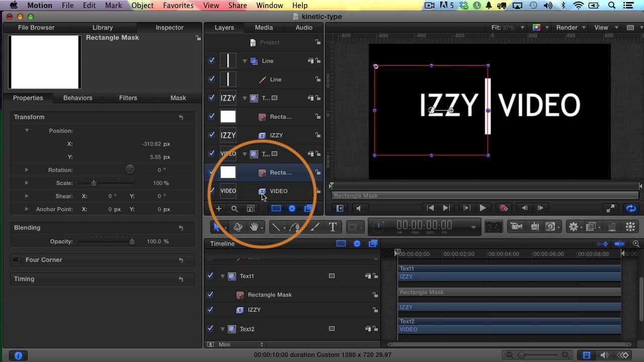Toggle visibility of Line shape layer

[x=212, y=79]
